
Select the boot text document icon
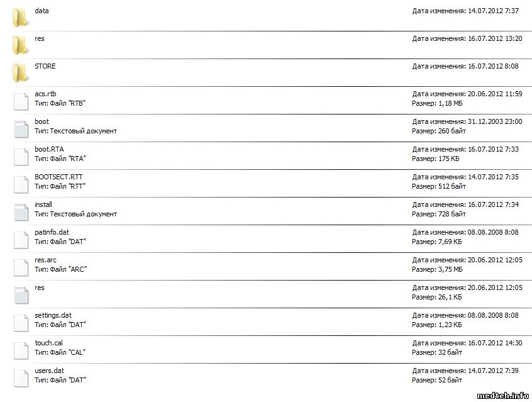click(x=21, y=128)
